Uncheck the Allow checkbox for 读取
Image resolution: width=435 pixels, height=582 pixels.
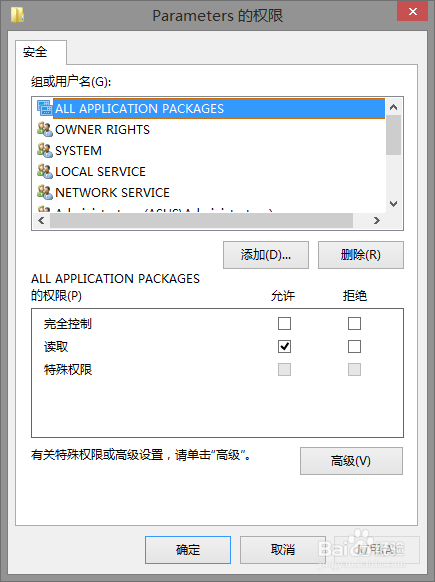[x=284, y=346]
